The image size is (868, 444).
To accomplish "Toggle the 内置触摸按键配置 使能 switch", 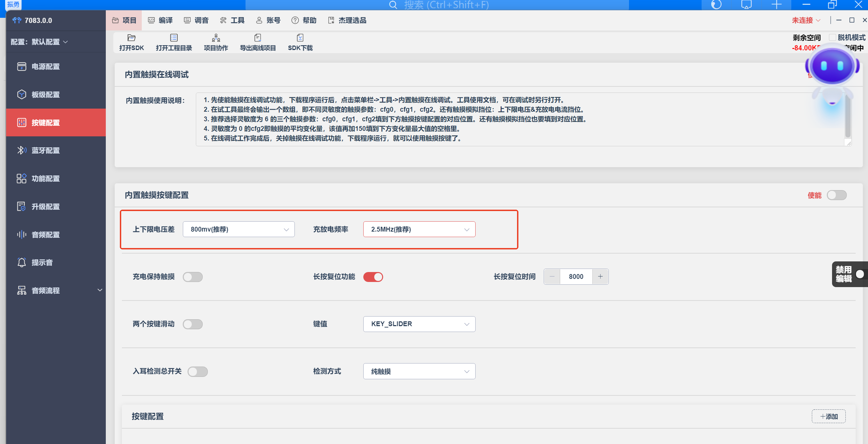I will (x=836, y=195).
